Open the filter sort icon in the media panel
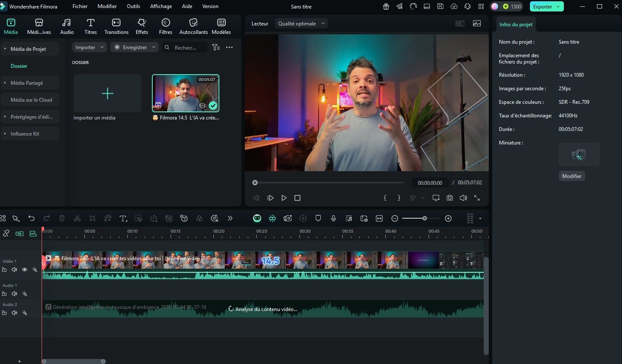622x364 pixels. (216, 47)
